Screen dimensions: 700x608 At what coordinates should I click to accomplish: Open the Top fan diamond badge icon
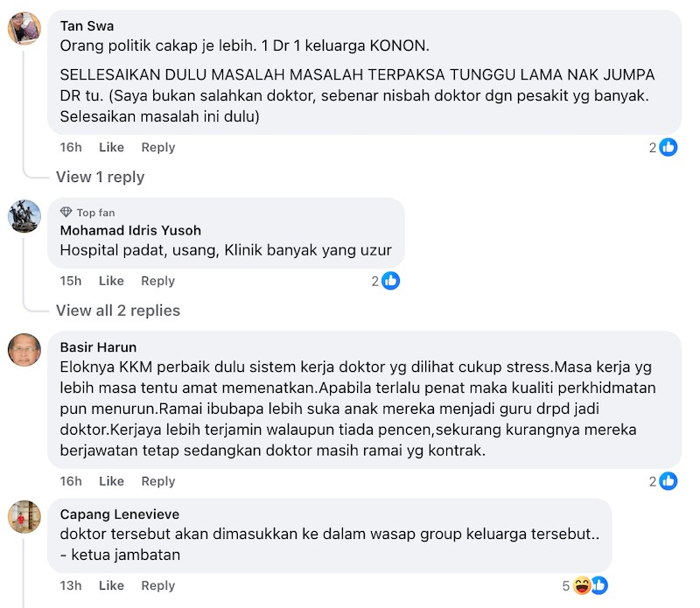(x=66, y=212)
